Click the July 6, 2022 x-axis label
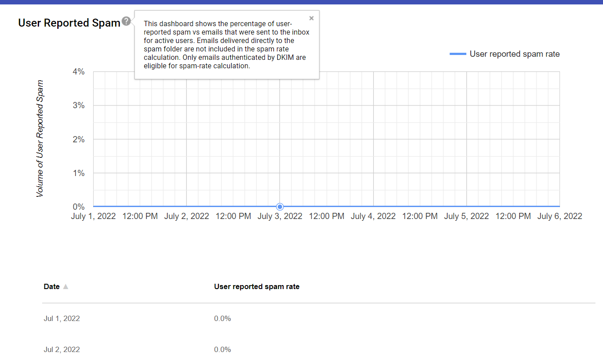Viewport: 603px width, 364px height. point(560,216)
